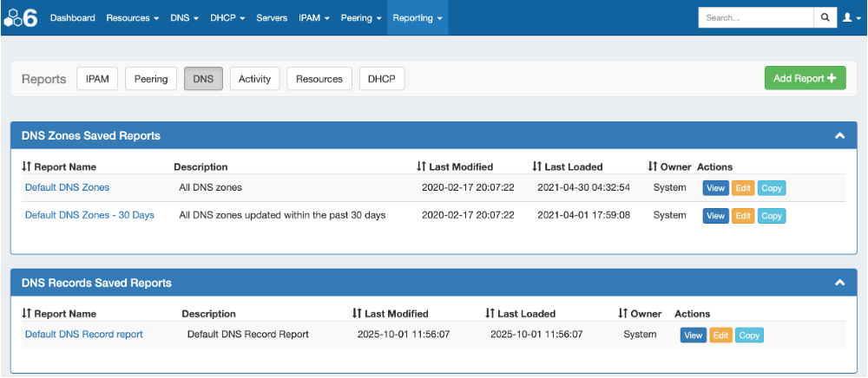This screenshot has width=868, height=378.
Task: Sort DNS Zones by Report Name
Action: click(59, 166)
